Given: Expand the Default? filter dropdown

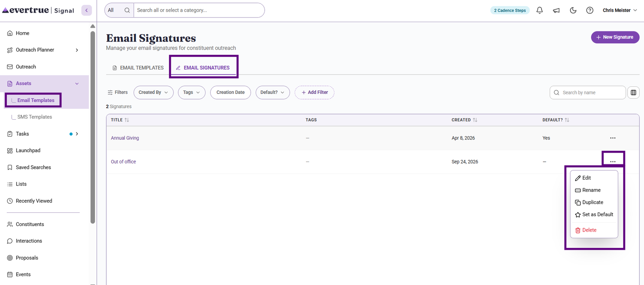Looking at the screenshot, I should coord(273,92).
